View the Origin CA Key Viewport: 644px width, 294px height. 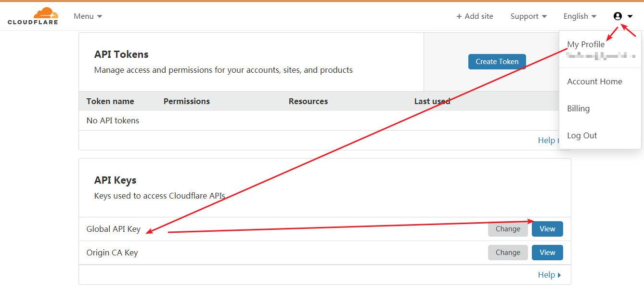547,253
